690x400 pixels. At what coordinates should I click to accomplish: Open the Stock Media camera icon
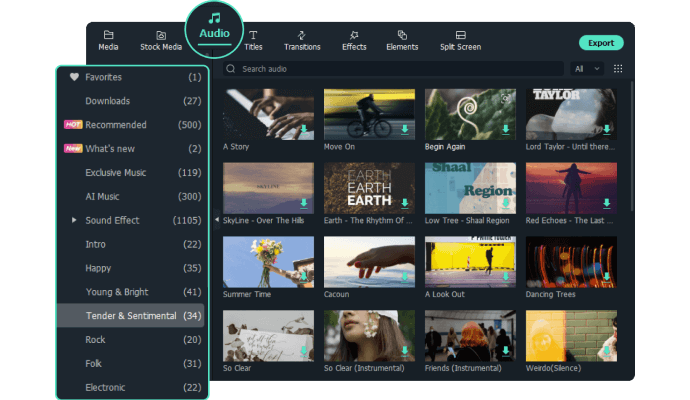(161, 35)
